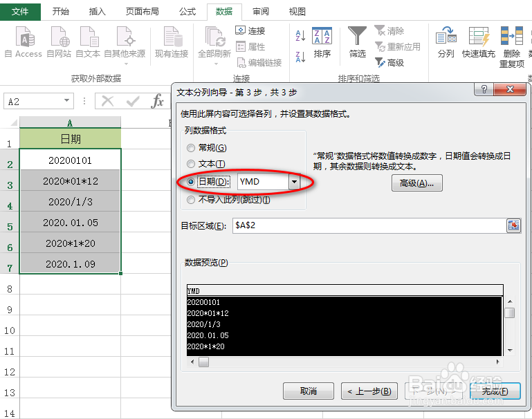Click the Properties (属性) ribbon item

[x=250, y=46]
